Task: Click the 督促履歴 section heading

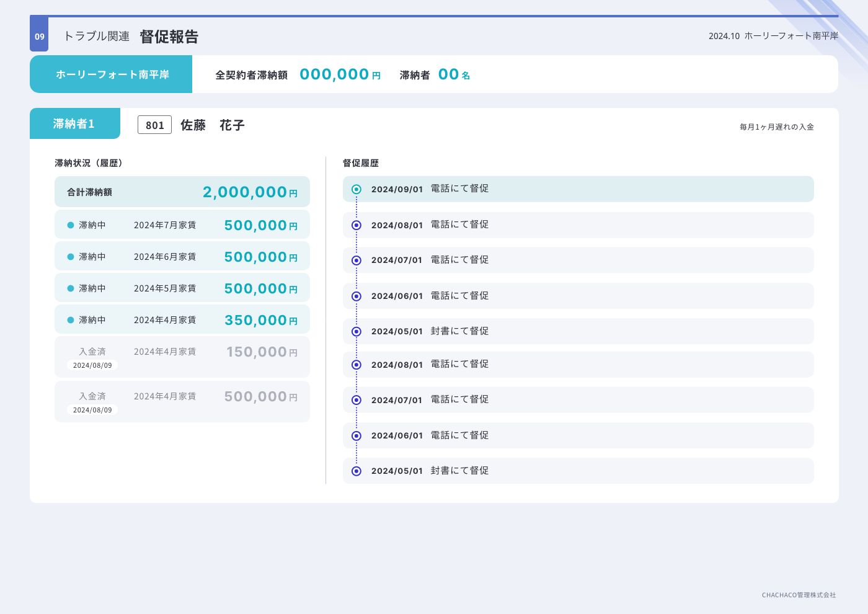Action: click(361, 163)
